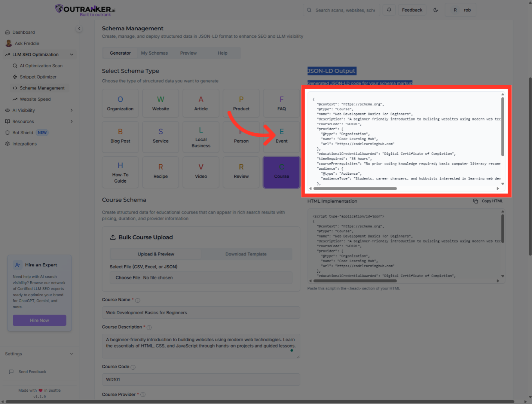Click the info icon next to Course Description
This screenshot has width=532, height=404.
(149, 328)
